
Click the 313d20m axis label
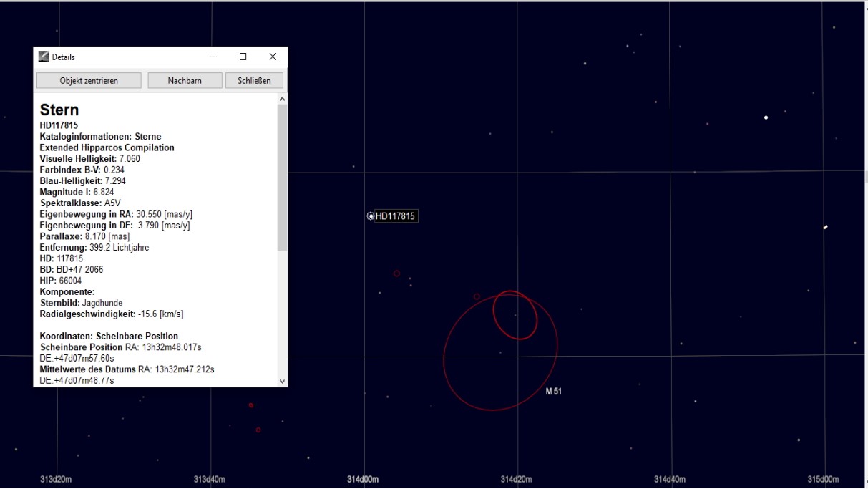[x=56, y=479]
